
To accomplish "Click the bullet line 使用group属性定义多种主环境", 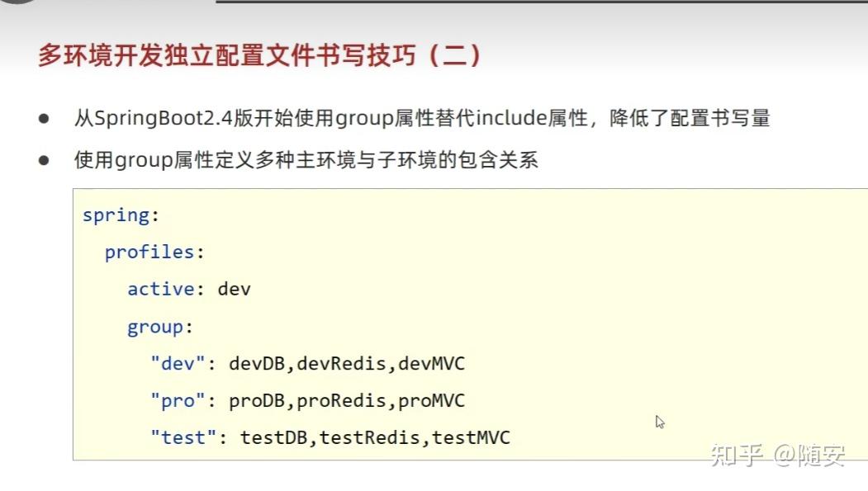I will coord(306,160).
